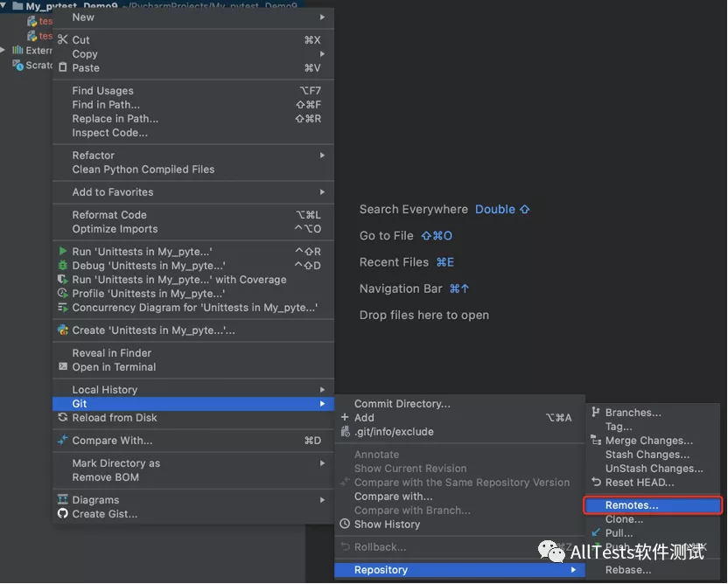Click the External Libraries bars icon
Viewport: 728px width, 584px height.
[17, 50]
